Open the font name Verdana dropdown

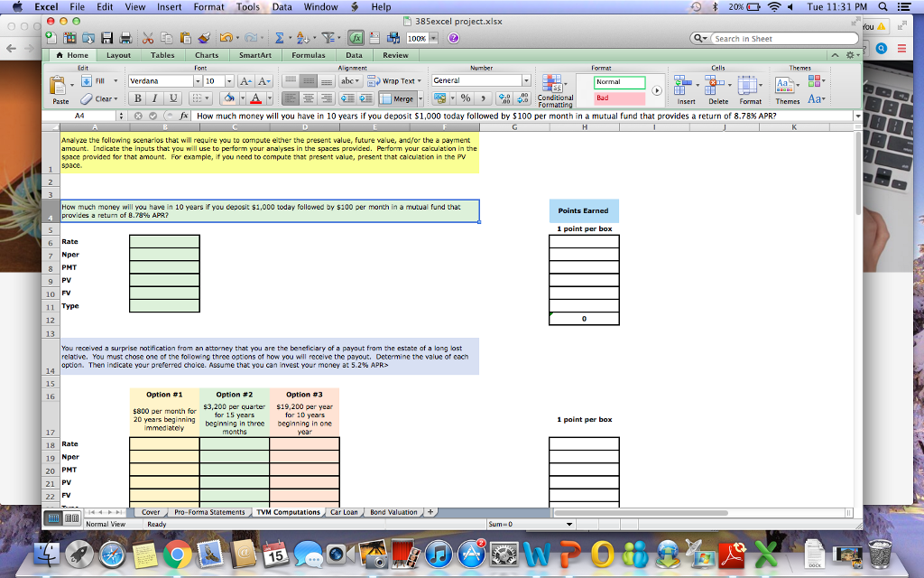[198, 81]
